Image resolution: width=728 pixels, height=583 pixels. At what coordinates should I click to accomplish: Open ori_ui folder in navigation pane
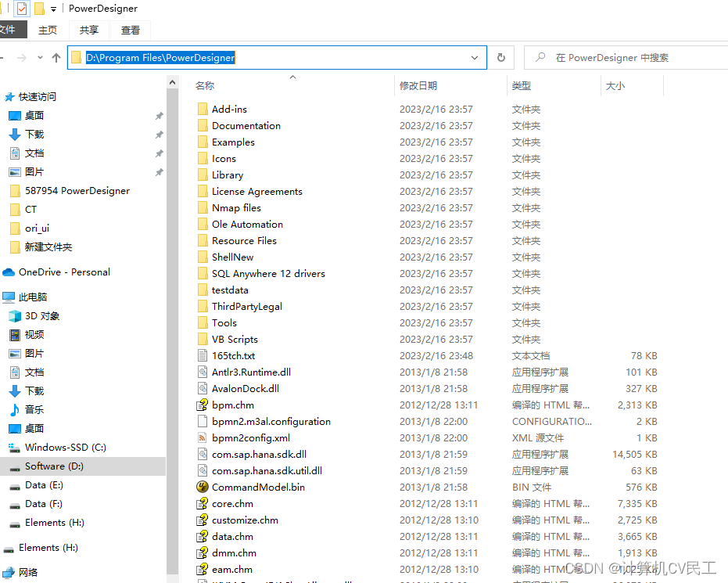(37, 229)
